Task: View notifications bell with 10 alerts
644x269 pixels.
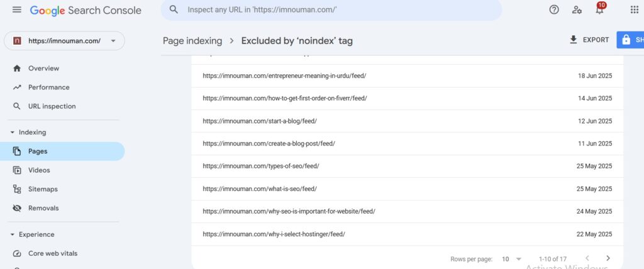Action: [x=599, y=9]
